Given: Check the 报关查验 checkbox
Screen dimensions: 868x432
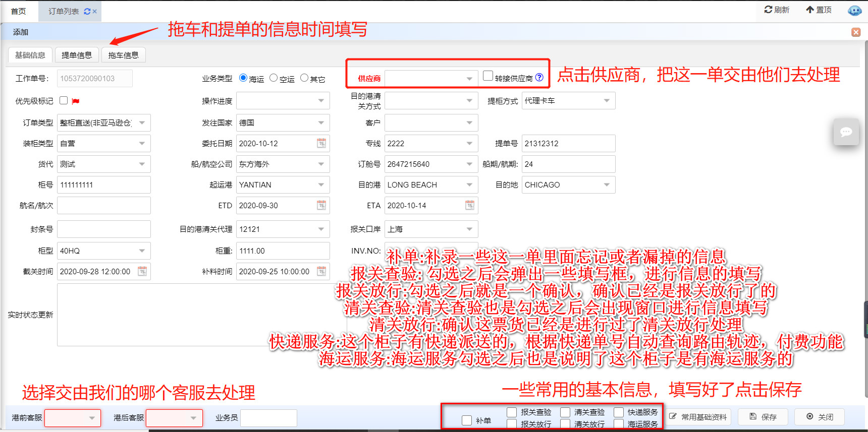Looking at the screenshot, I should click(x=512, y=412).
